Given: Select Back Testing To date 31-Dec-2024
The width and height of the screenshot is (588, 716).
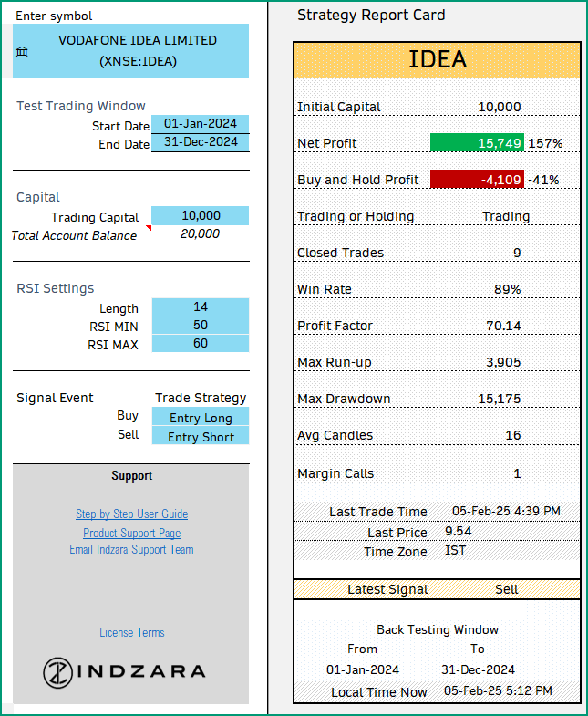Looking at the screenshot, I should [478, 669].
